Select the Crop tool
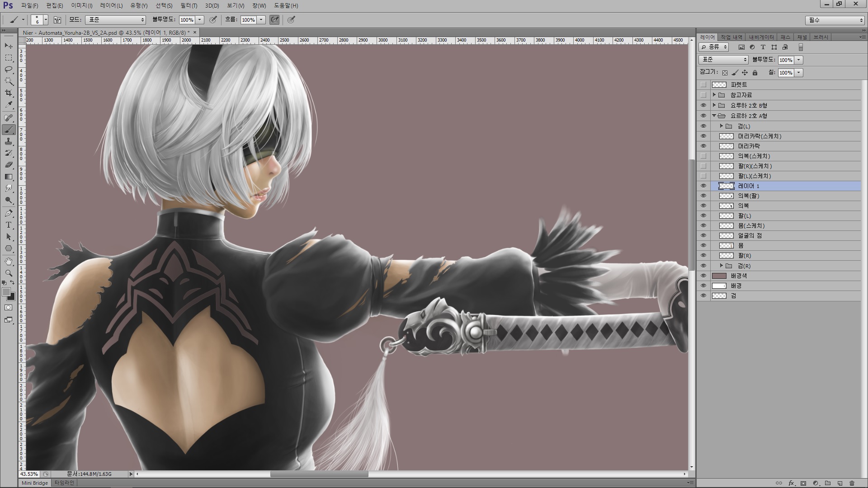 9,93
